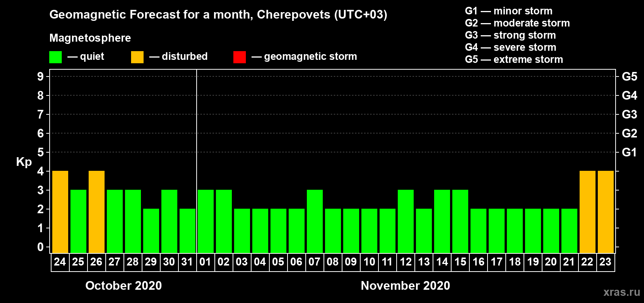This screenshot has width=644, height=303.
Task: Click the G3 right axis label
Action: [x=630, y=114]
